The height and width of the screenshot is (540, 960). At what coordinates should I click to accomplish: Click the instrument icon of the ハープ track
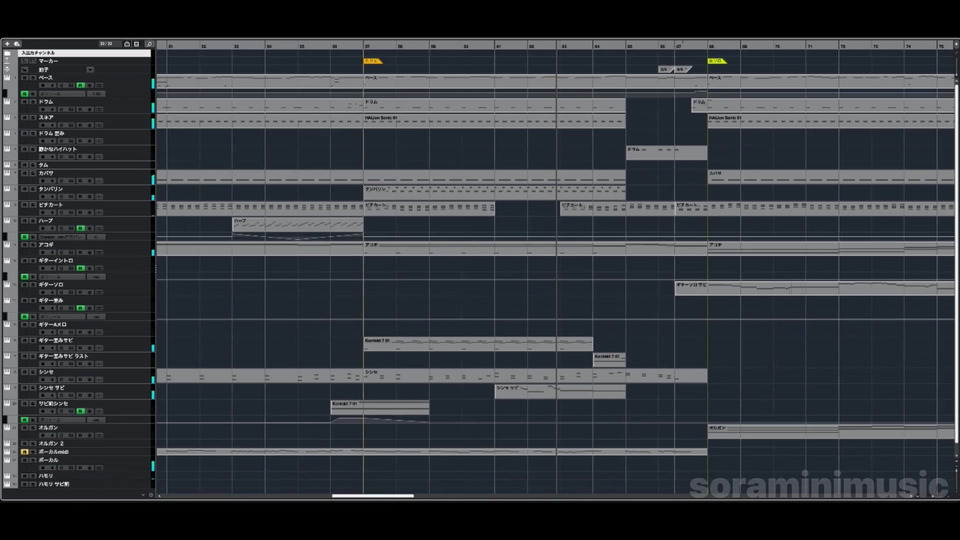click(7, 220)
